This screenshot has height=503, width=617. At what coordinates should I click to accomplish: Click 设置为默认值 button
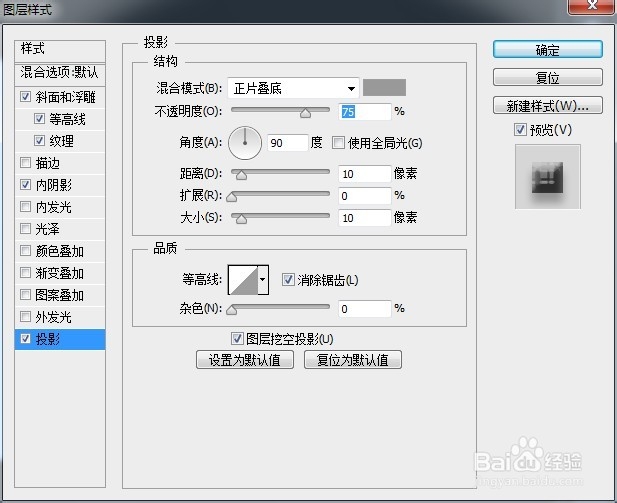coord(245,359)
